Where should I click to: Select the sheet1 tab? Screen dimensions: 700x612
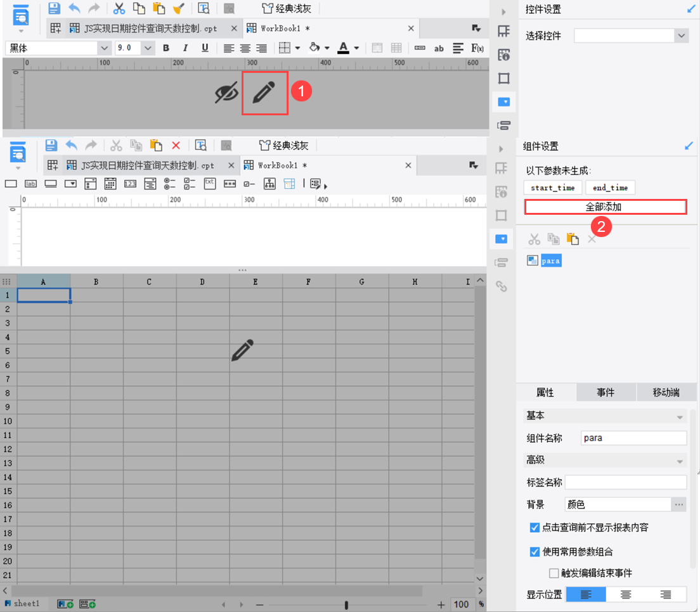click(x=22, y=604)
